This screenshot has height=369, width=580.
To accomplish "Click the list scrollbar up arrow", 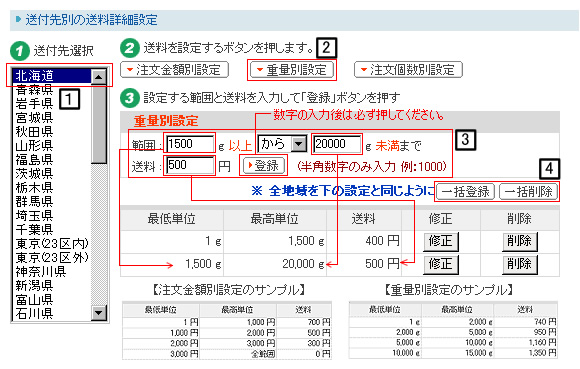I will (99, 77).
